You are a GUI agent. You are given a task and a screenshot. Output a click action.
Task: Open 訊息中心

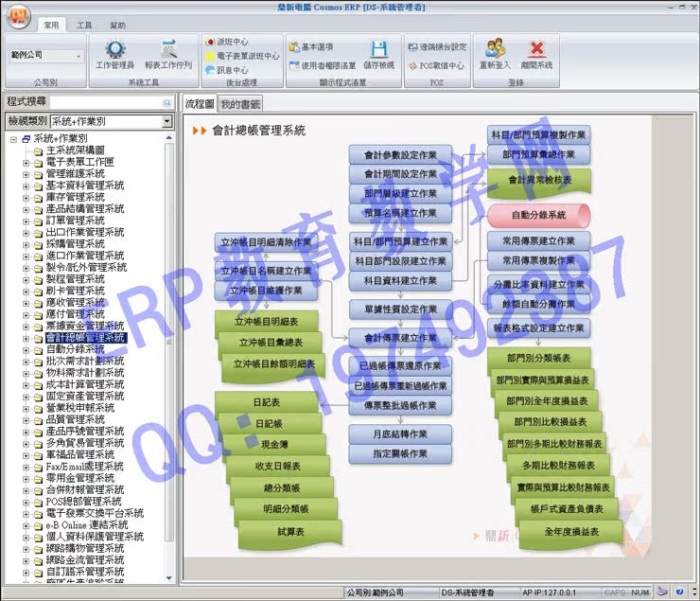pos(227,71)
